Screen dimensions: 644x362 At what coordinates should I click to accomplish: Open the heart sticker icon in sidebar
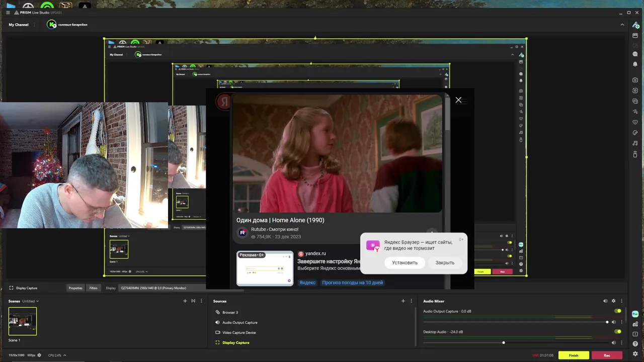pos(635,122)
